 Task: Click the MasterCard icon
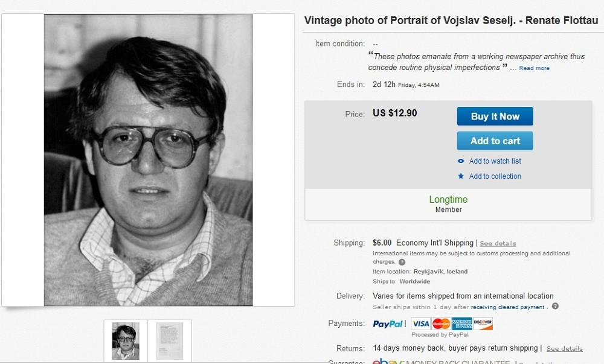coord(441,324)
